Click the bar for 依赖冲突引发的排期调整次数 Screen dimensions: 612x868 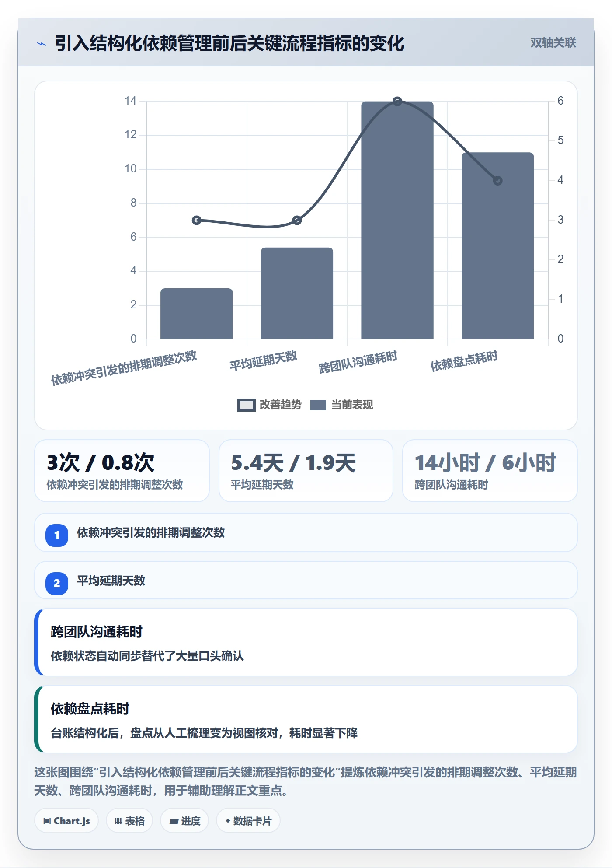(x=197, y=313)
